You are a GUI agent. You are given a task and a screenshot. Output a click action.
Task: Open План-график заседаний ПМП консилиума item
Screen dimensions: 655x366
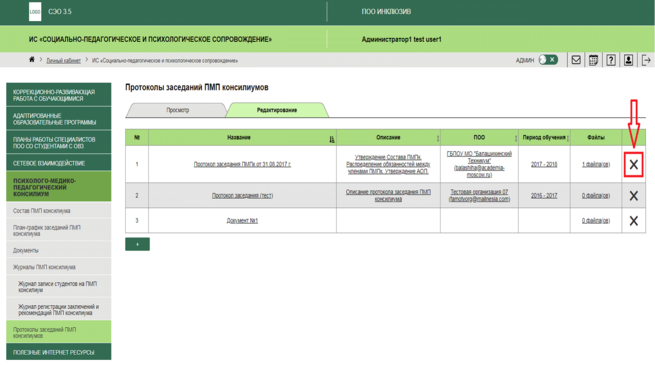click(59, 230)
